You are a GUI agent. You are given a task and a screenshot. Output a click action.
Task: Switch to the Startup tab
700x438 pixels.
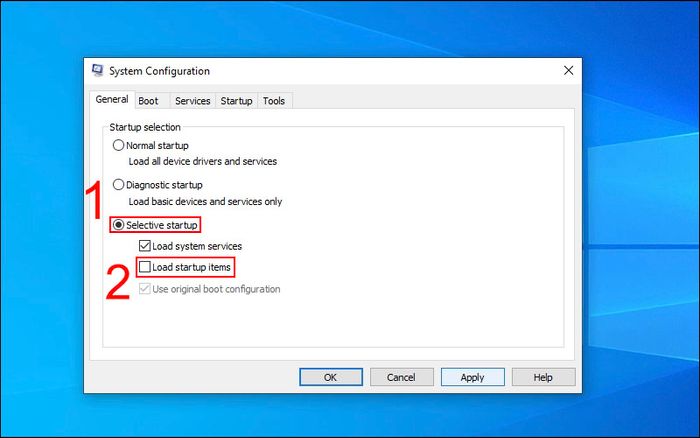pos(236,101)
